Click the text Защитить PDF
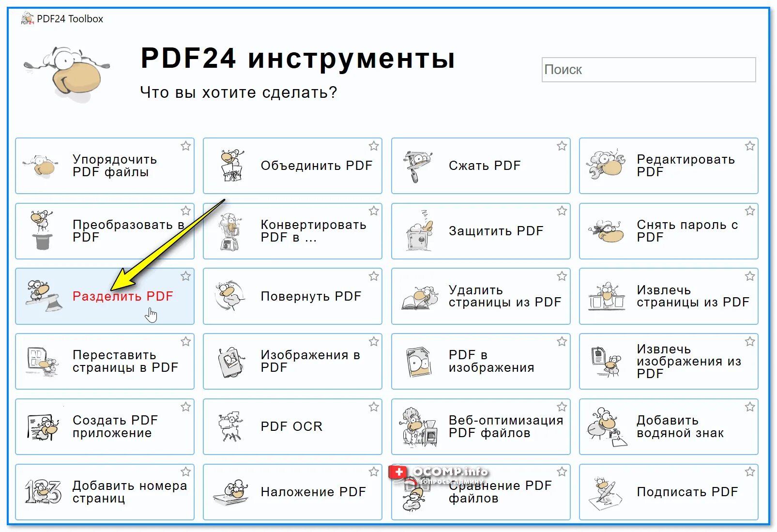Image resolution: width=777 pixels, height=532 pixels. (496, 231)
